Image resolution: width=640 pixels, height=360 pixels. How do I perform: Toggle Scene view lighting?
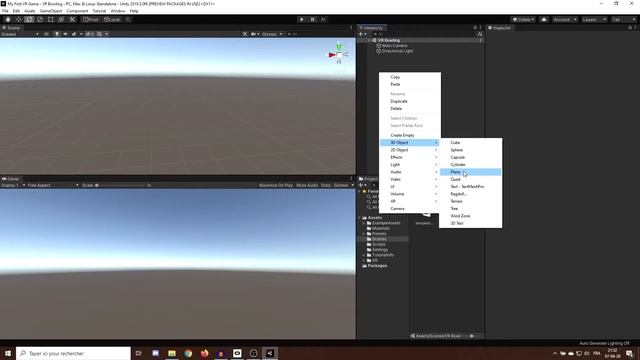(57, 34)
